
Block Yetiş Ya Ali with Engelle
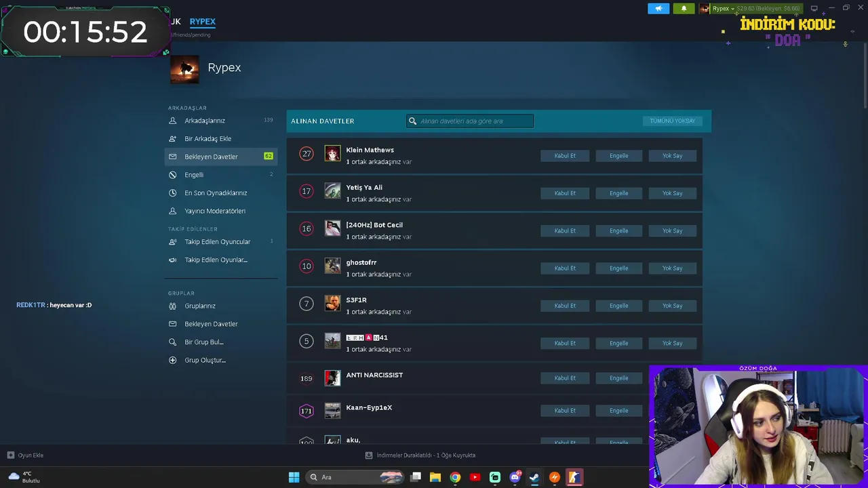point(618,193)
